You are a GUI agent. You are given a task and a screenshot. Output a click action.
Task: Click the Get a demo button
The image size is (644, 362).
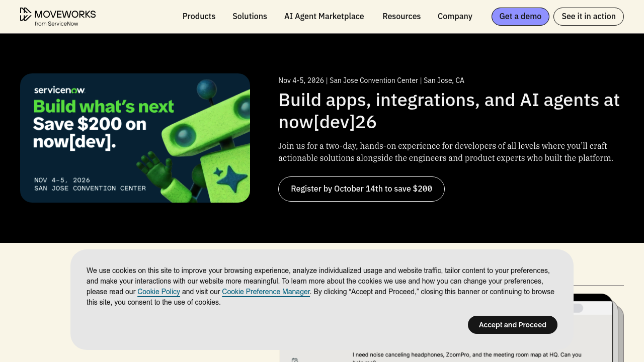pyautogui.click(x=520, y=17)
